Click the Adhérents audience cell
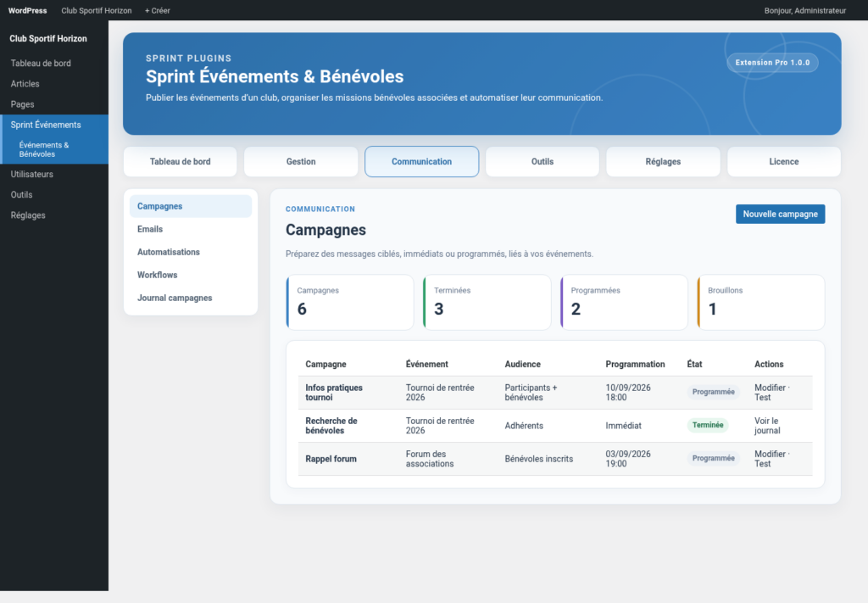The image size is (868, 603). tap(524, 426)
